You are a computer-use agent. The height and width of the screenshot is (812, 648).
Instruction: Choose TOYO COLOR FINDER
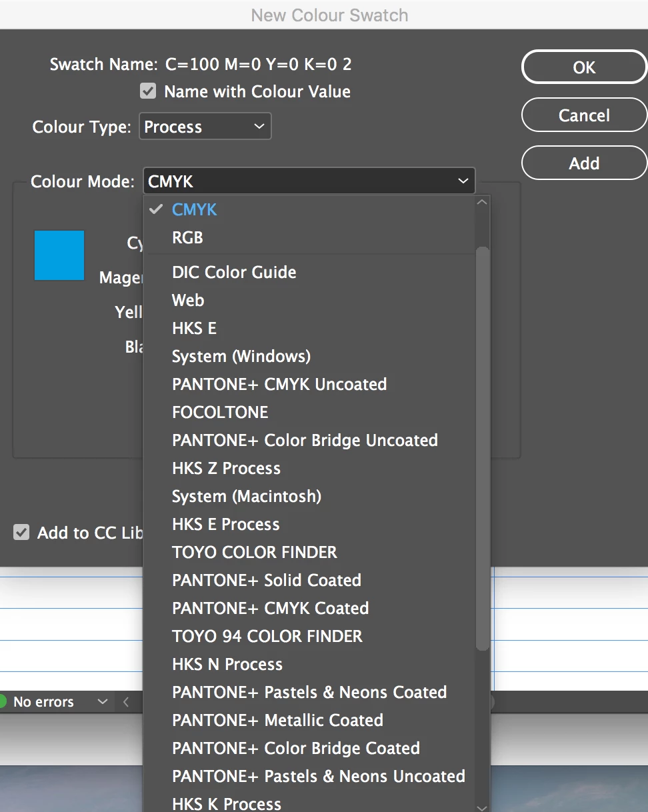(309, 552)
